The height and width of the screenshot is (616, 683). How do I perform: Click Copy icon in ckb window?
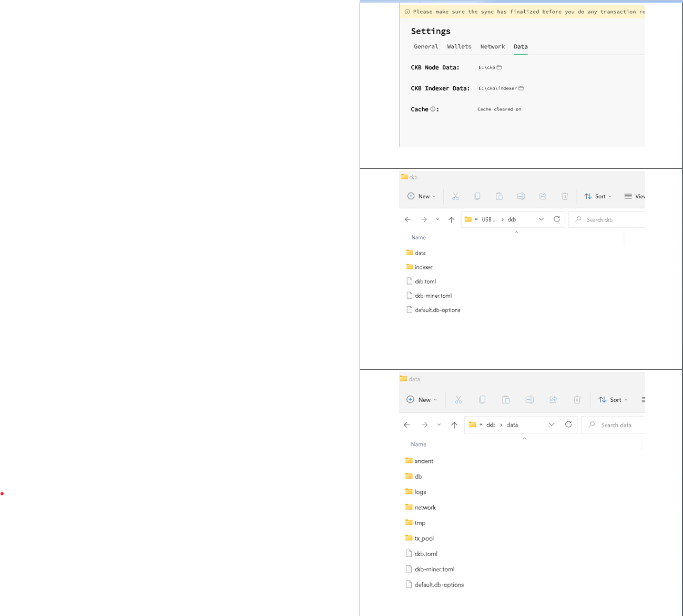[477, 196]
